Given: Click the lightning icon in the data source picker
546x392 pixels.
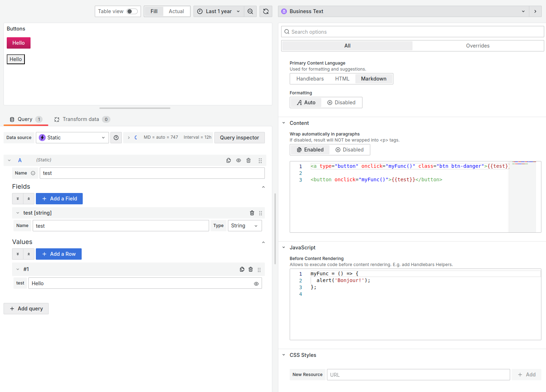Looking at the screenshot, I should (42, 138).
